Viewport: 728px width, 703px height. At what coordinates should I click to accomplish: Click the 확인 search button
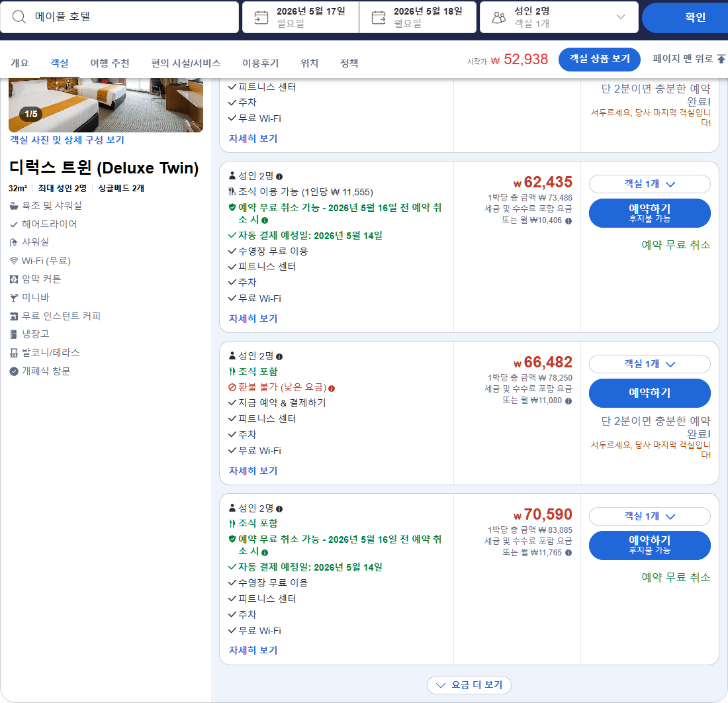click(x=685, y=17)
